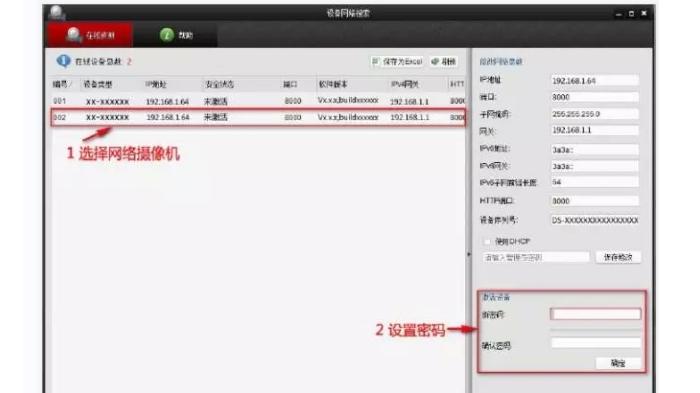700x393 pixels.
Task: Edit the subnet mask field 255.255.255.0
Action: pos(594,114)
